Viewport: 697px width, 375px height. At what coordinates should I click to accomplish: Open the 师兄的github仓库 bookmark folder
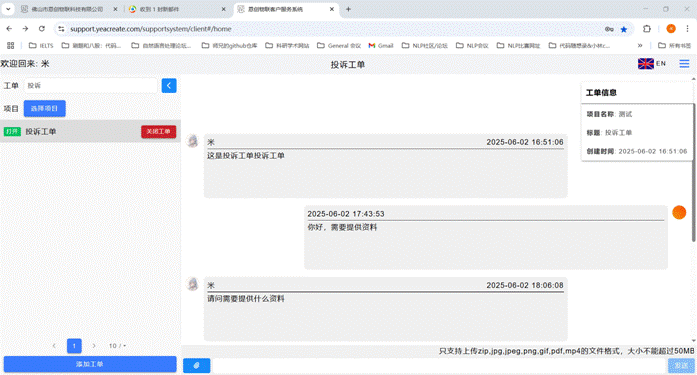tap(229, 45)
